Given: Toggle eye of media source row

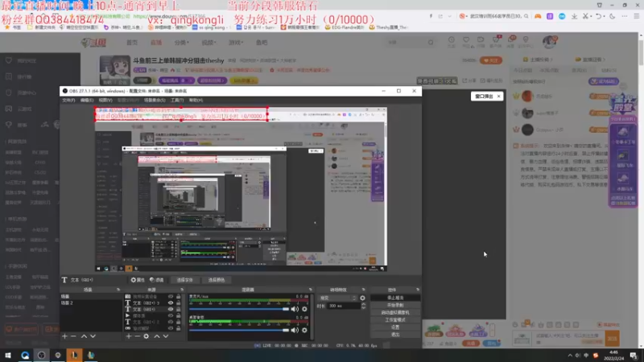Looking at the screenshot, I should point(171,315).
